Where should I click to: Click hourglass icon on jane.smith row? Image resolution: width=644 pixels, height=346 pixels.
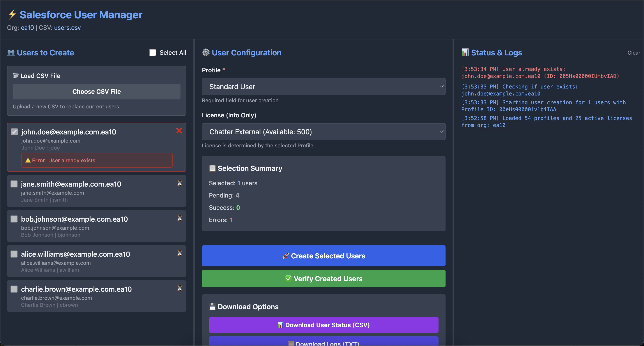point(179,183)
